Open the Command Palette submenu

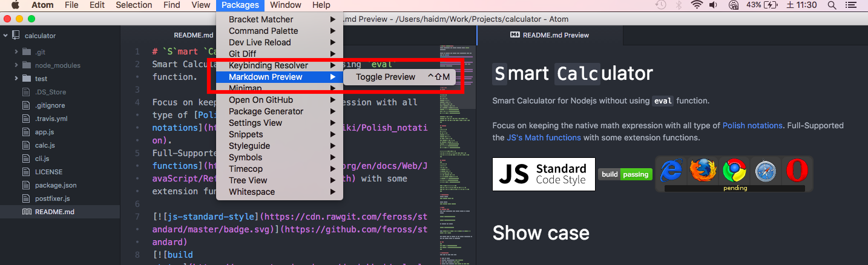(280, 31)
